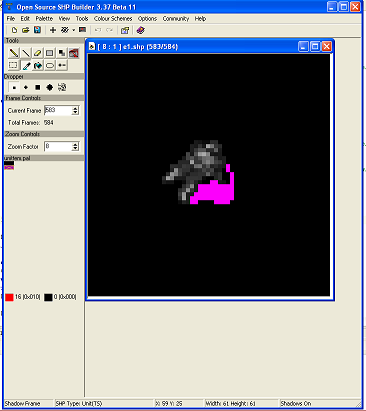This screenshot has height=411, width=366.
Task: Select the Ellipse tool
Action: click(50, 65)
